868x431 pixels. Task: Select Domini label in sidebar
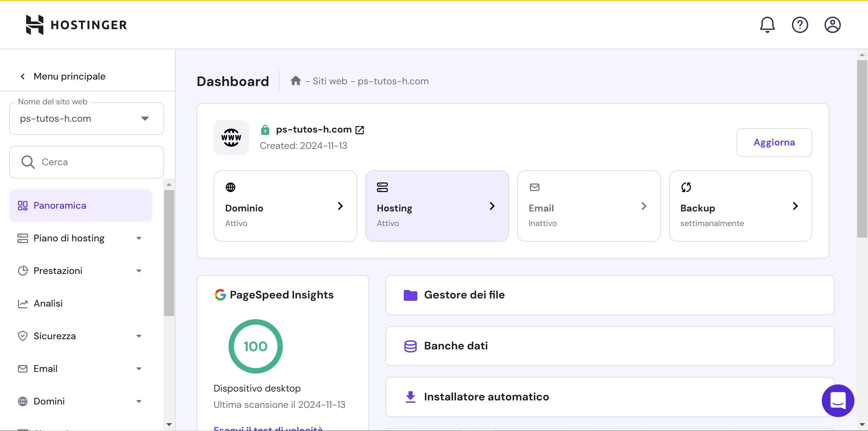pyautogui.click(x=49, y=401)
